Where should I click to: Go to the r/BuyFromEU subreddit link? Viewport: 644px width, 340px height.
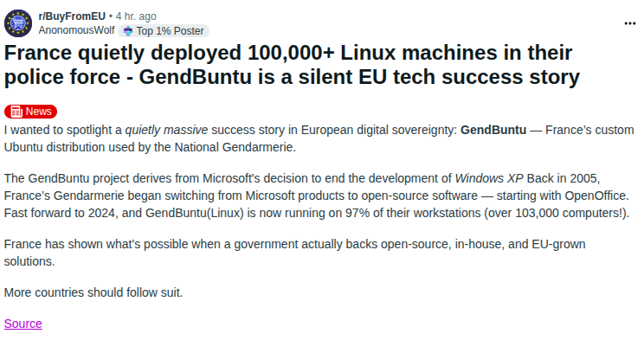(72, 16)
